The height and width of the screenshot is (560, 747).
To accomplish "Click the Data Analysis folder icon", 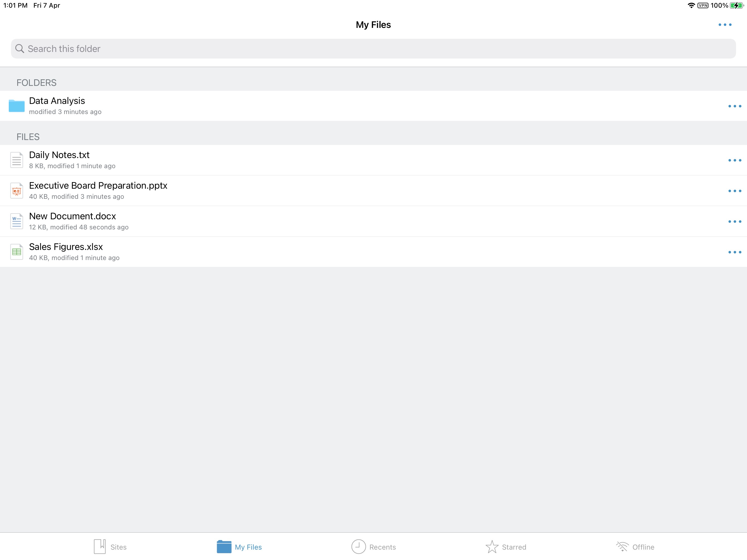I will [17, 106].
